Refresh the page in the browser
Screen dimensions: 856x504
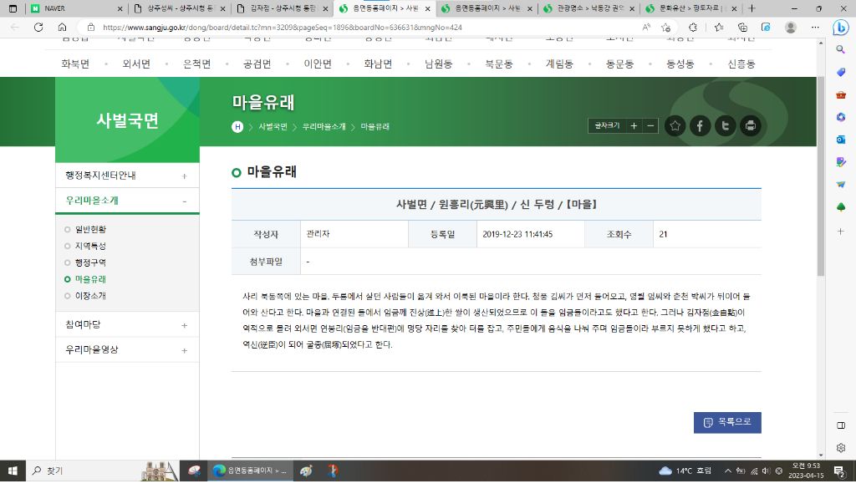(x=38, y=27)
